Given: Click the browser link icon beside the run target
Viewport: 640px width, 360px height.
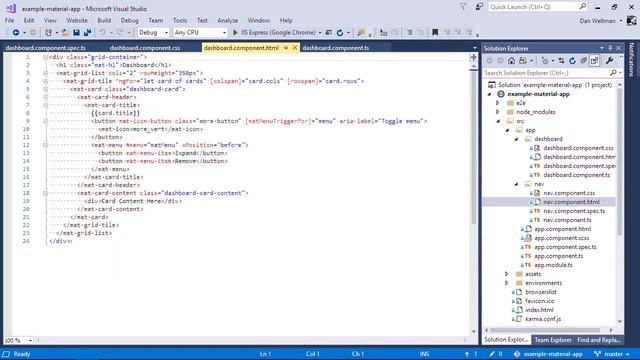Looking at the screenshot, I should click(x=329, y=33).
